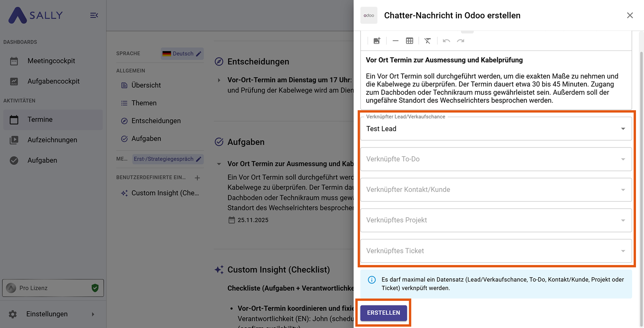Insert a horizontal line in the editor
This screenshot has width=644, height=328.
[x=395, y=41]
